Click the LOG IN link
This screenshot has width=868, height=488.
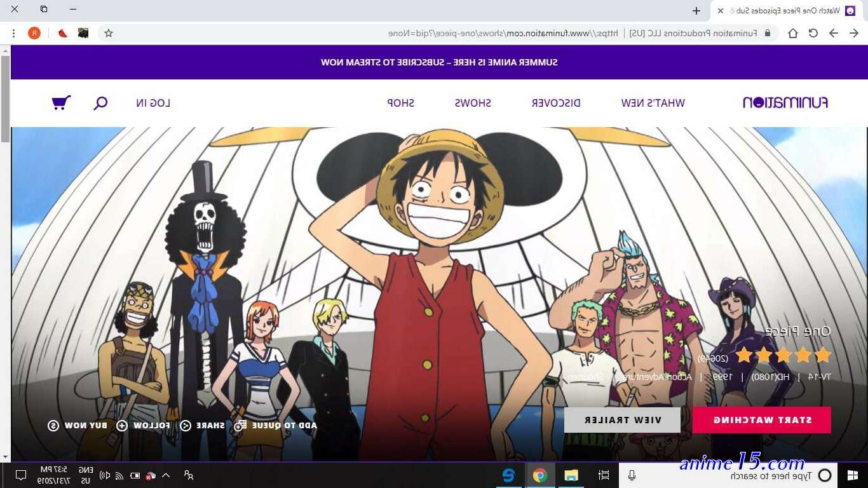(x=153, y=103)
